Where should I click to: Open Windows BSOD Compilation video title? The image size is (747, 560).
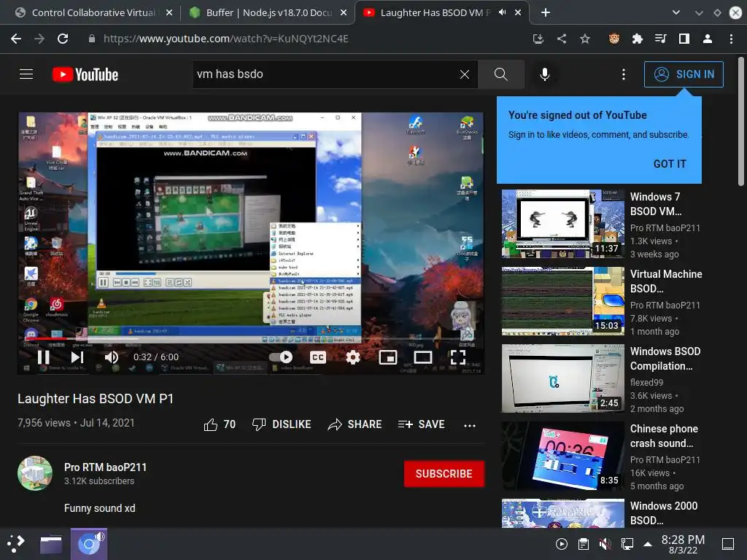point(665,359)
